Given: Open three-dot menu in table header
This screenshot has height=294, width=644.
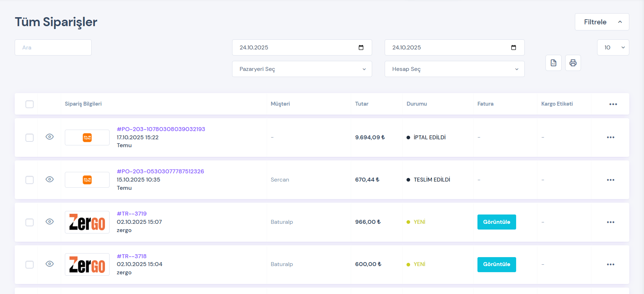Looking at the screenshot, I should [613, 104].
